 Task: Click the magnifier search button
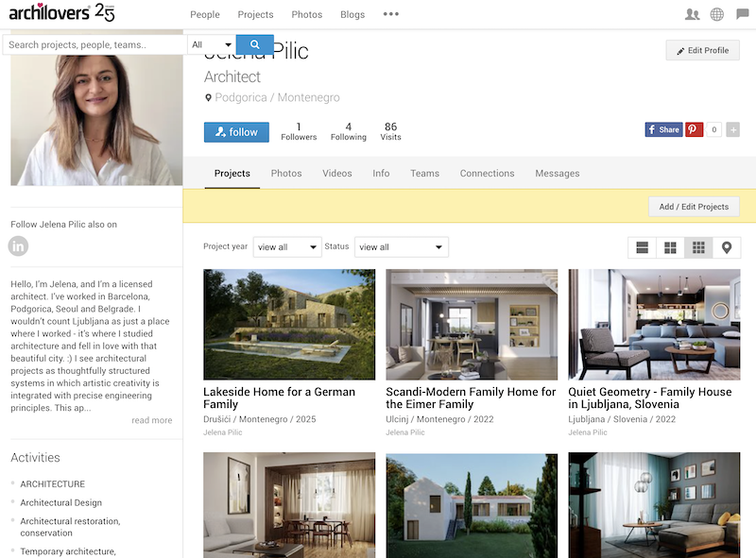[x=254, y=44]
